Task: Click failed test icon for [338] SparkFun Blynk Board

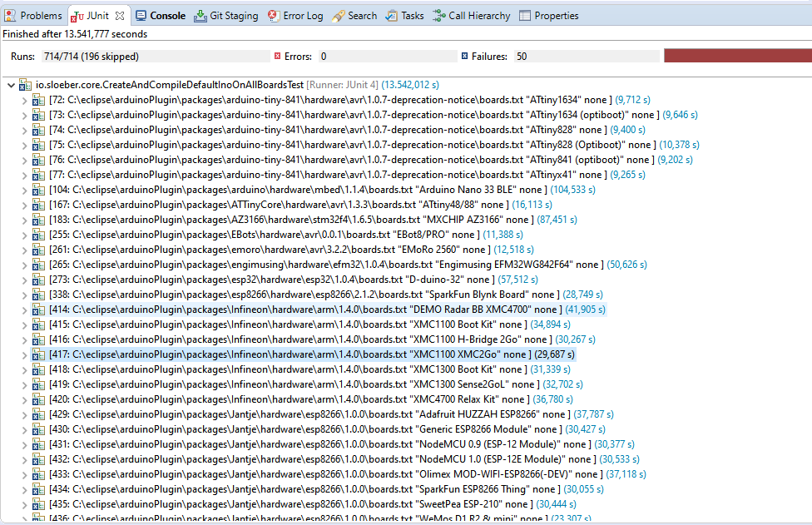Action: [39, 295]
